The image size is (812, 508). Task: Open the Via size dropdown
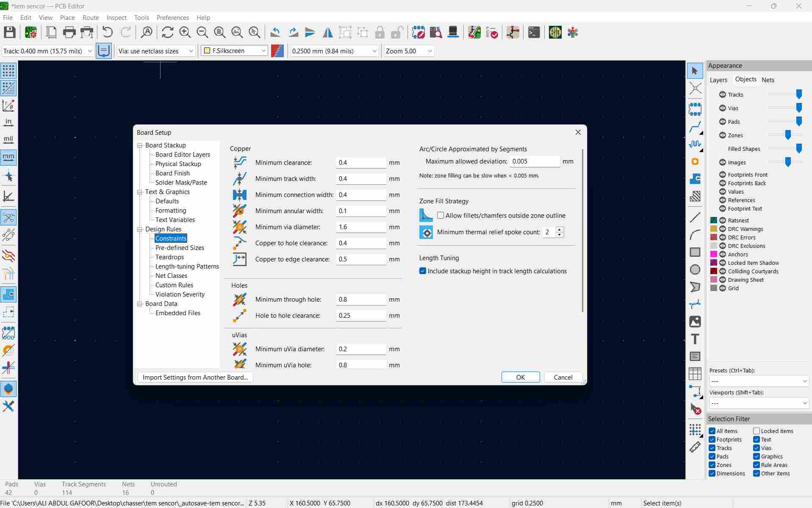click(156, 51)
